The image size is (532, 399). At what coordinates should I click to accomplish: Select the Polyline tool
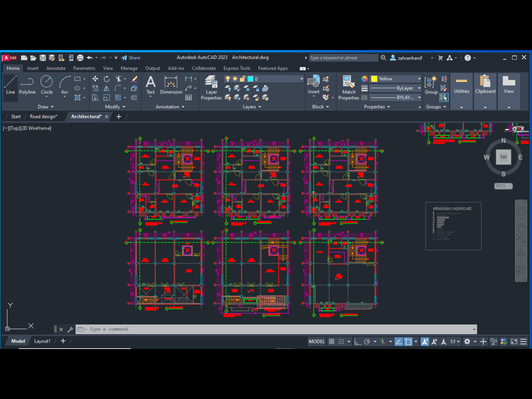pos(27,85)
